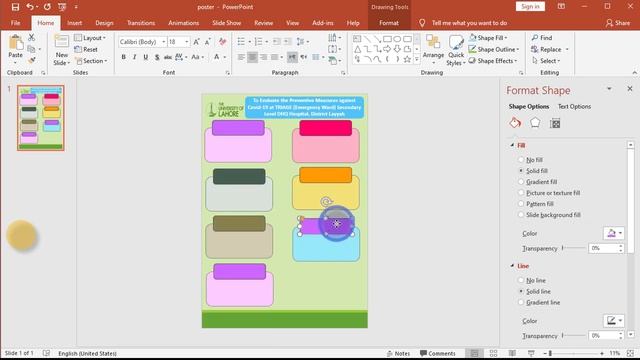Click Find in Editing group
The width and height of the screenshot is (640, 360).
[x=542, y=38]
